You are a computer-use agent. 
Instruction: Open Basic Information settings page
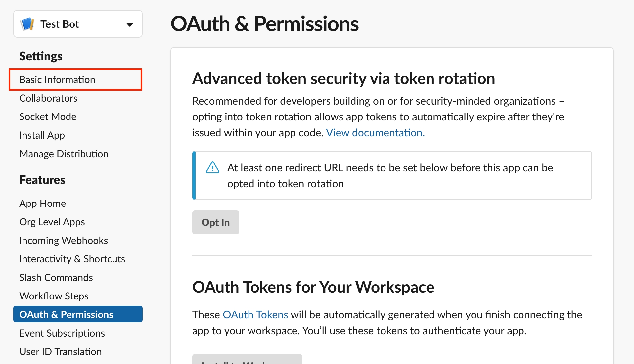(57, 80)
